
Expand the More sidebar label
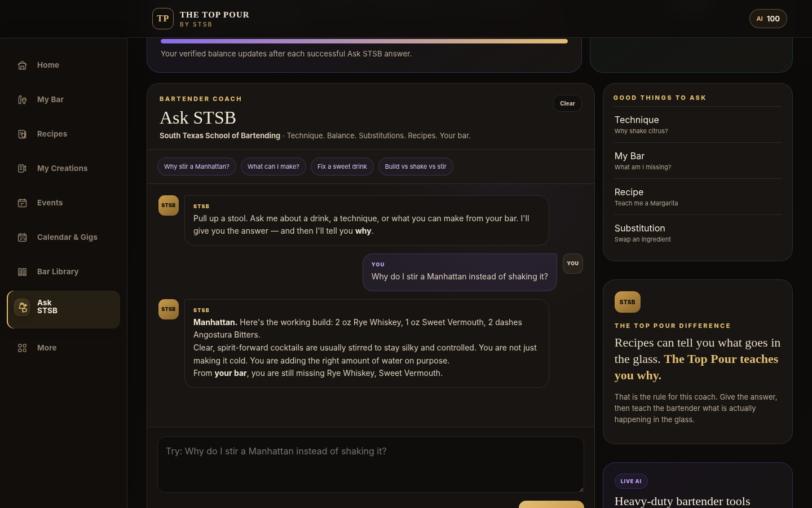(x=47, y=348)
